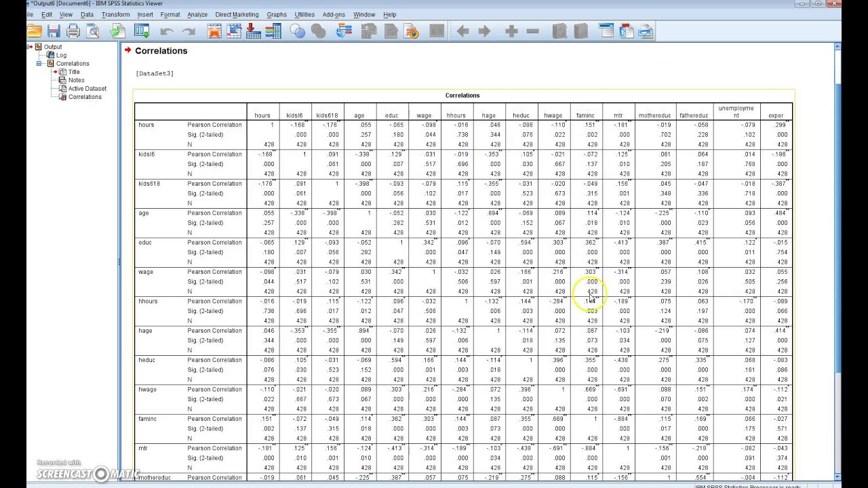Show the item with the open book icon
This screenshot has width=868, height=488.
pyautogui.click(x=559, y=30)
